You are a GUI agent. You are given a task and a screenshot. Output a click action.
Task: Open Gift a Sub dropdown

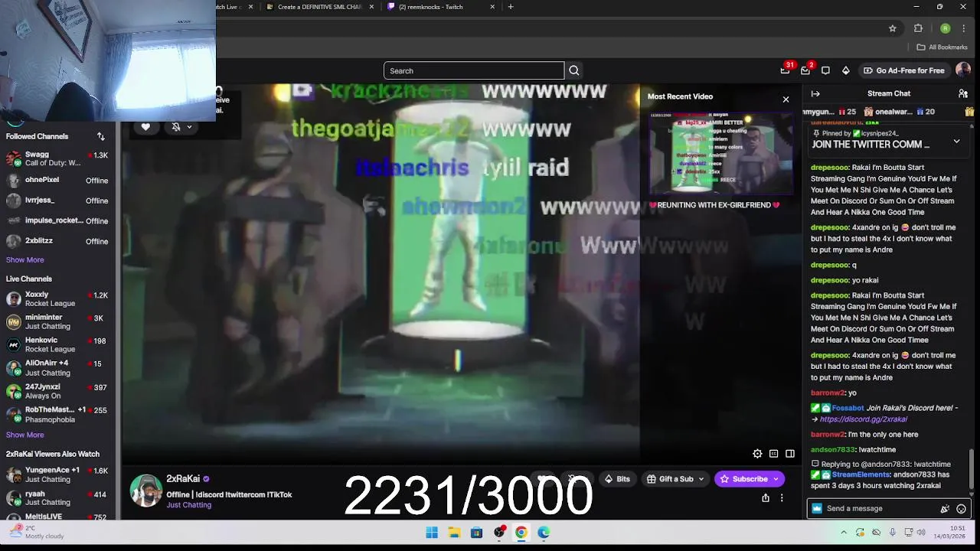point(675,479)
